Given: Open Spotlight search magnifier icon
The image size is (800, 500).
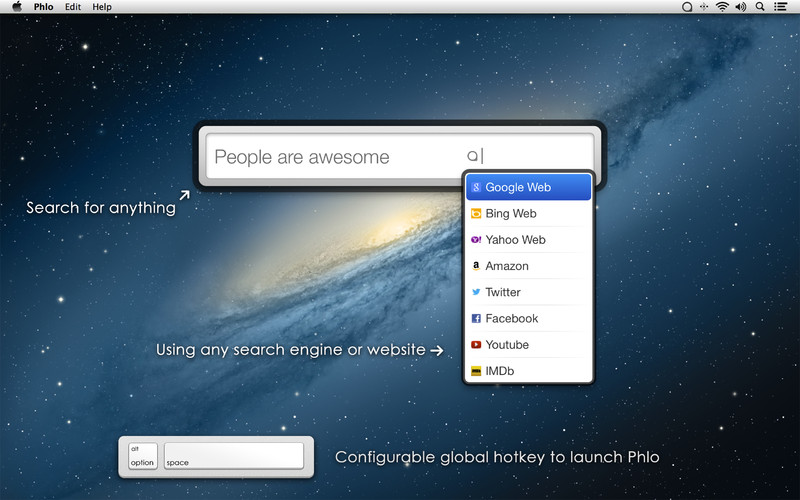Looking at the screenshot, I should 760,7.
